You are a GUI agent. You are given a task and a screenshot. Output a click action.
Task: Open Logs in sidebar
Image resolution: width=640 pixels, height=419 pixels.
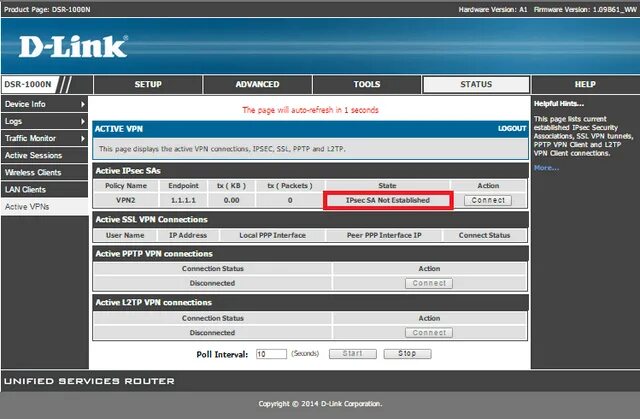tap(44, 122)
